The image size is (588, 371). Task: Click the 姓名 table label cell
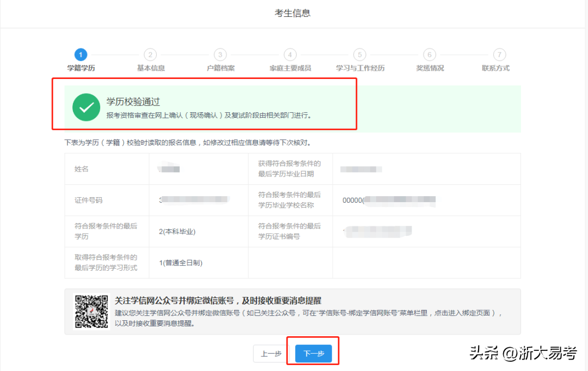click(x=82, y=169)
